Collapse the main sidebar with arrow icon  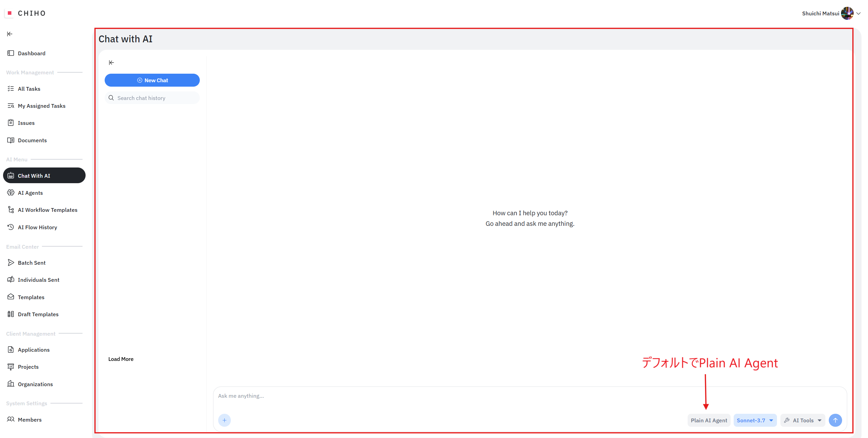(10, 34)
